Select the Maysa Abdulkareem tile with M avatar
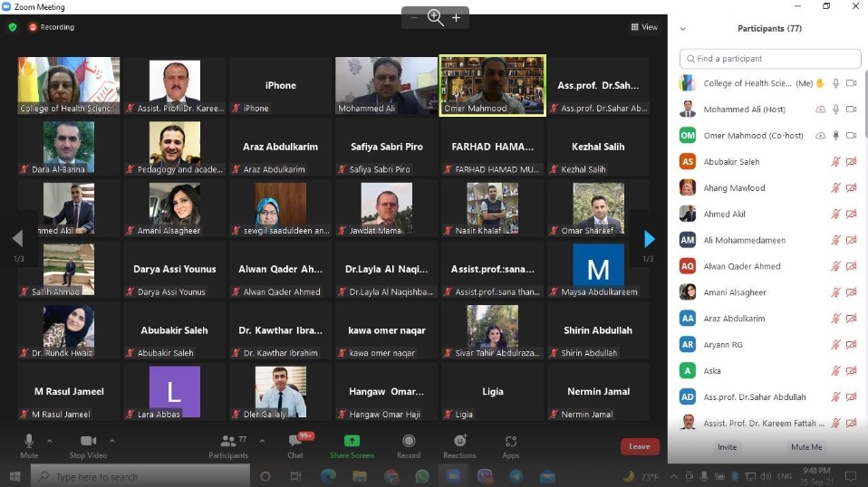The height and width of the screenshot is (487, 868). (x=598, y=269)
